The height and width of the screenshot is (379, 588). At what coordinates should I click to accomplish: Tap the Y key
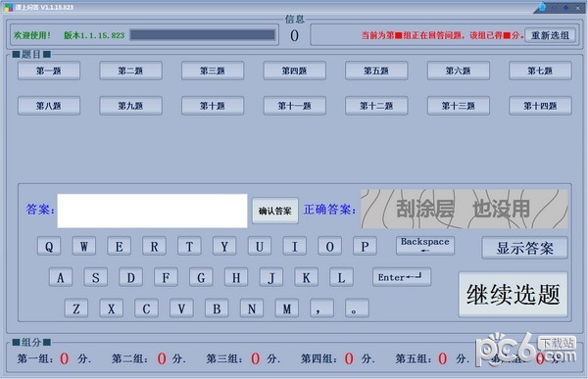(x=224, y=246)
